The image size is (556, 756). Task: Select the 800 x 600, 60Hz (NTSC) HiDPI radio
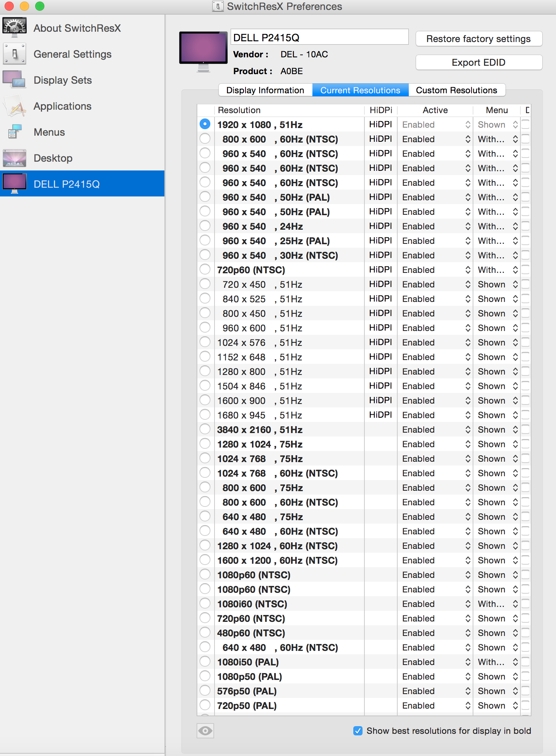coord(205,139)
